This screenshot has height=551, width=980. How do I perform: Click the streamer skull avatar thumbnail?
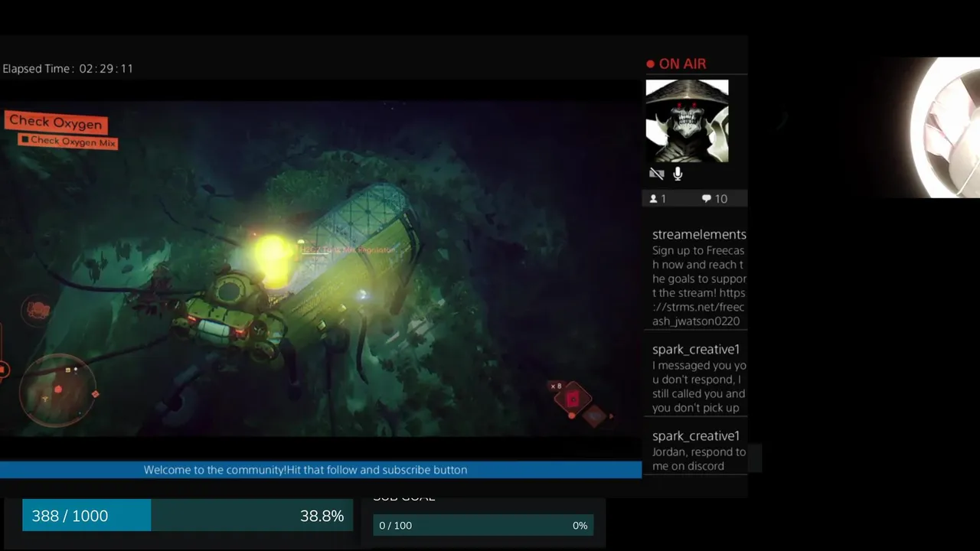tap(687, 121)
